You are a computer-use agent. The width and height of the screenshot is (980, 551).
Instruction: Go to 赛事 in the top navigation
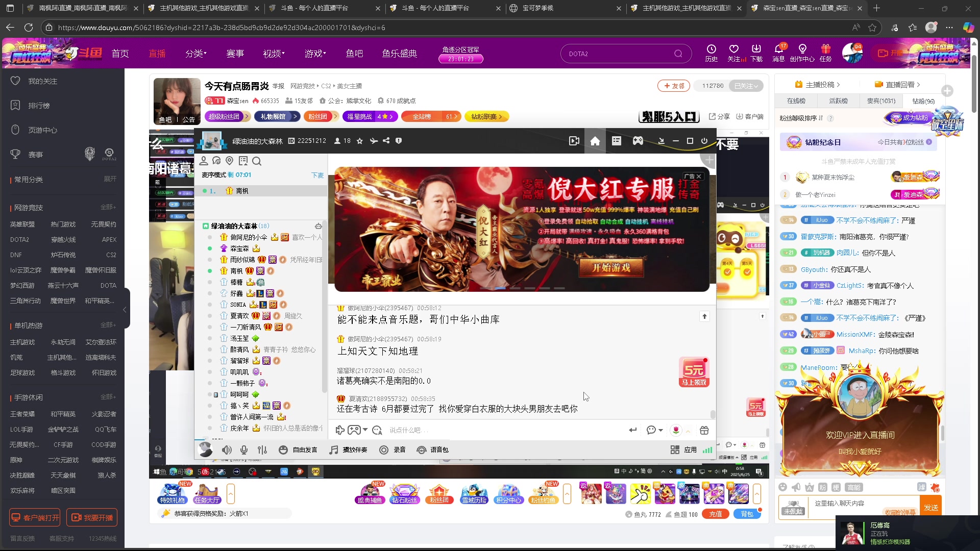point(235,54)
